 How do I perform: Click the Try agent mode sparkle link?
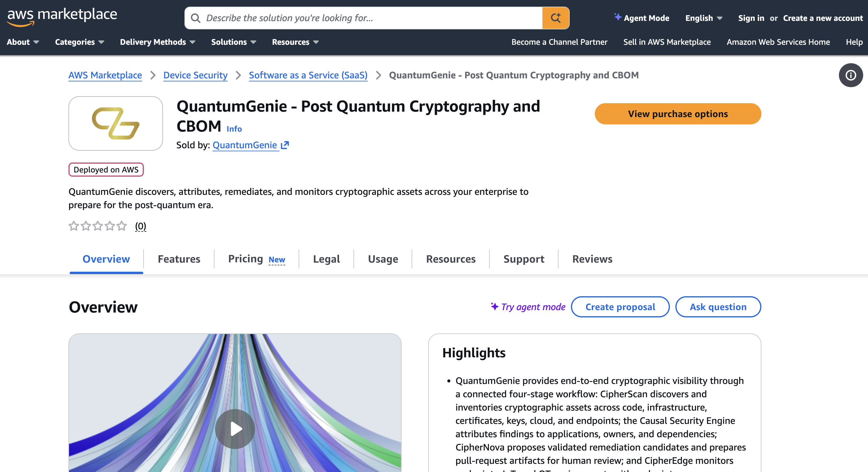point(528,307)
